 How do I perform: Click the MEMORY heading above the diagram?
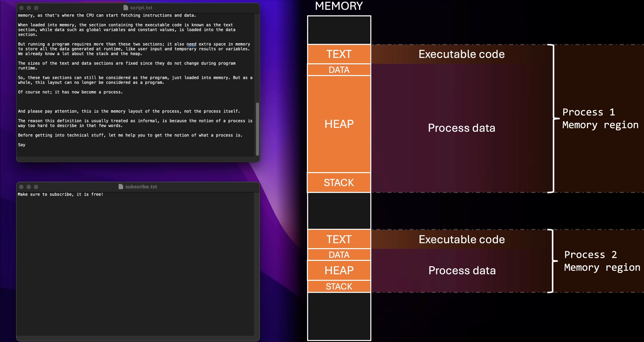point(339,6)
